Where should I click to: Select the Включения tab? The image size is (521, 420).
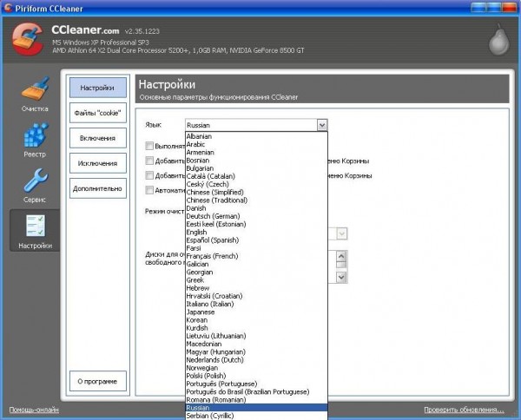[x=98, y=138]
